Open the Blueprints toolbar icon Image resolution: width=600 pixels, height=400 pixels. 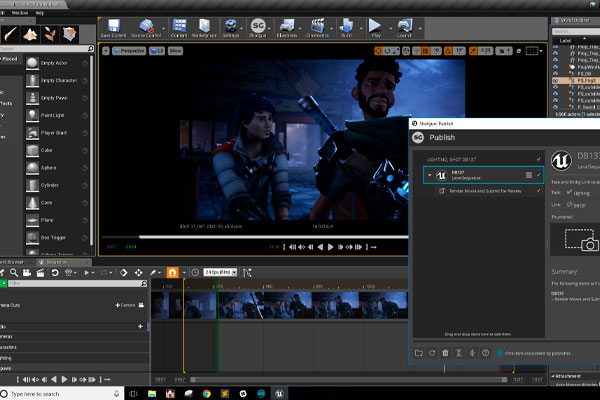pos(286,26)
